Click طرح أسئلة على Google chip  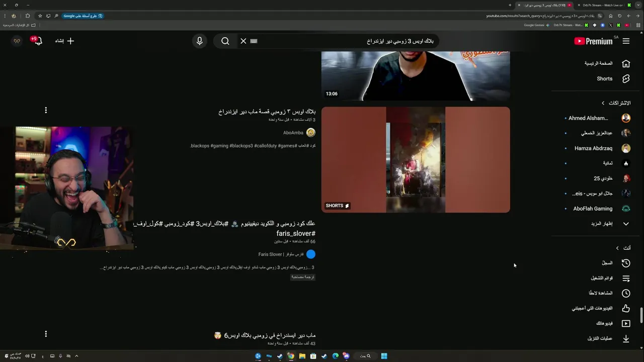[x=83, y=16]
